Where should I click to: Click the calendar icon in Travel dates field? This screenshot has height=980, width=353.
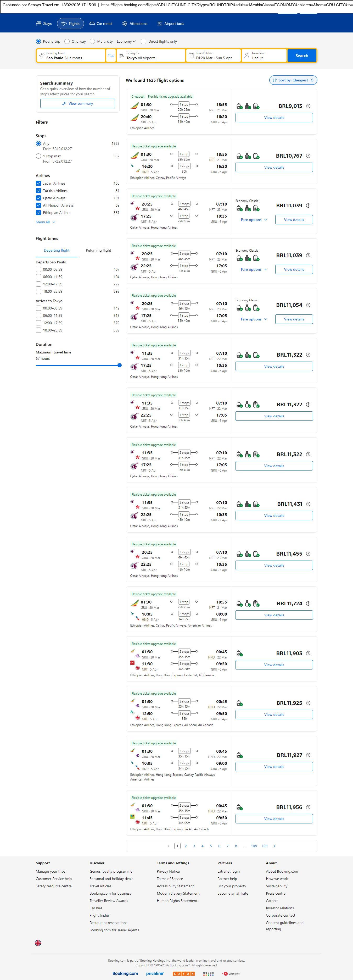[191, 56]
